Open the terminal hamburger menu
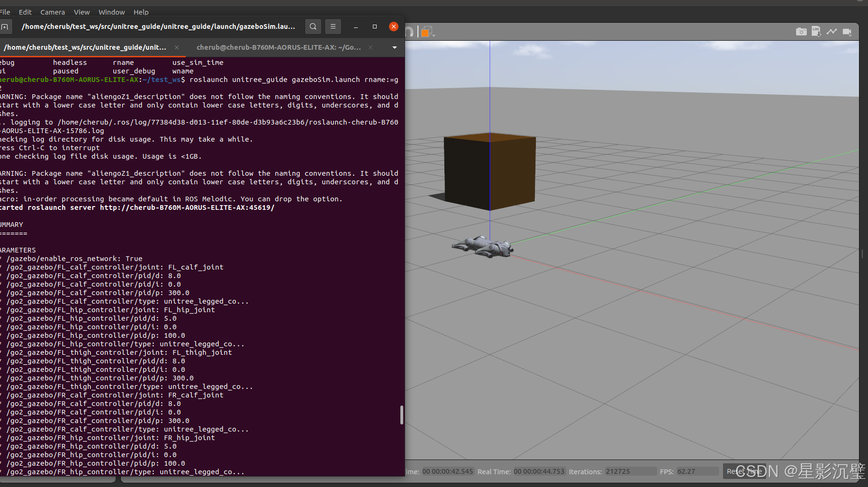 [x=333, y=27]
